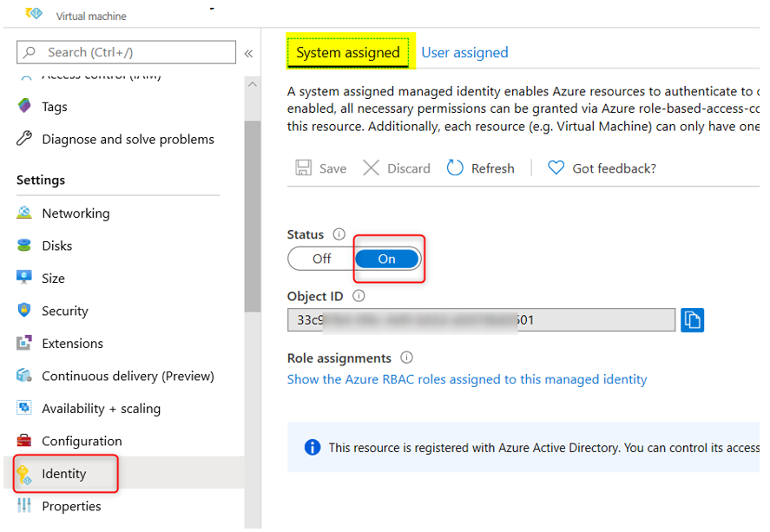This screenshot has width=770, height=532.
Task: Collapse the sidebar with the double chevron
Action: [x=248, y=54]
